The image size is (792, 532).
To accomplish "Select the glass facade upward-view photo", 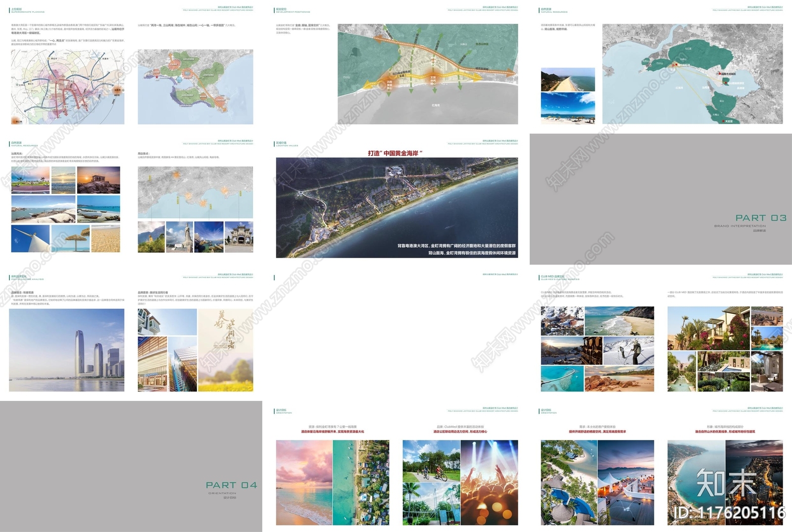I will click(x=183, y=364).
